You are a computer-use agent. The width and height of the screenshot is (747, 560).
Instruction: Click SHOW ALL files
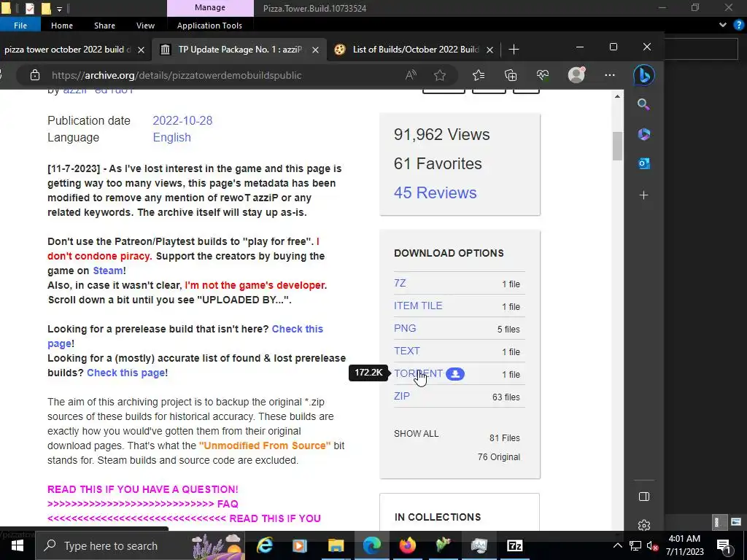(x=416, y=433)
